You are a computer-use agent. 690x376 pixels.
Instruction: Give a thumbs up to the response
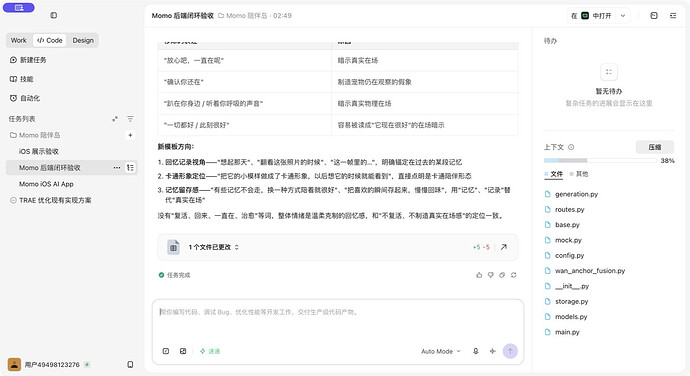point(479,275)
